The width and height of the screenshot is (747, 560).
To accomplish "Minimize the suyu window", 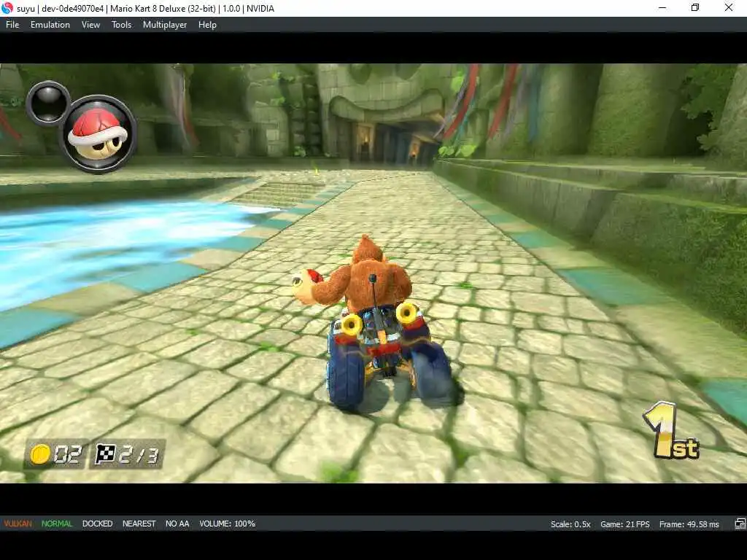I will [662, 8].
